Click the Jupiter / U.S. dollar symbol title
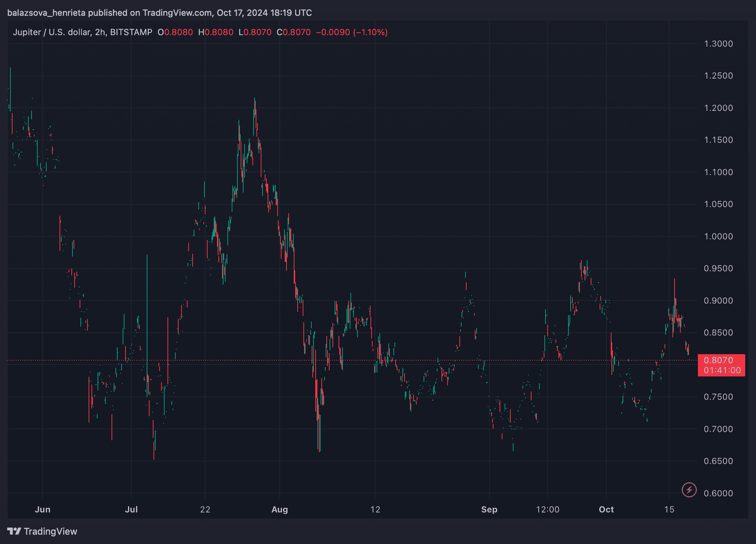Image resolution: width=756 pixels, height=544 pixels. (52, 32)
